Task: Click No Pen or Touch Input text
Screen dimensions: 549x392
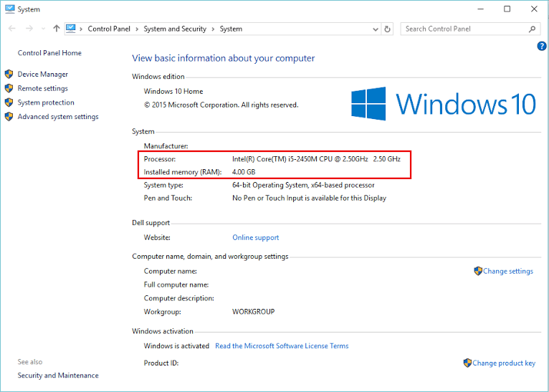Action: pos(309,198)
